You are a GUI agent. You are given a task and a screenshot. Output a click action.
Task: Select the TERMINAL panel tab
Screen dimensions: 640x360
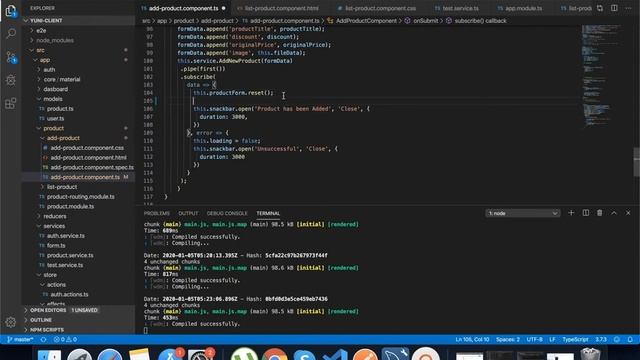coord(268,213)
